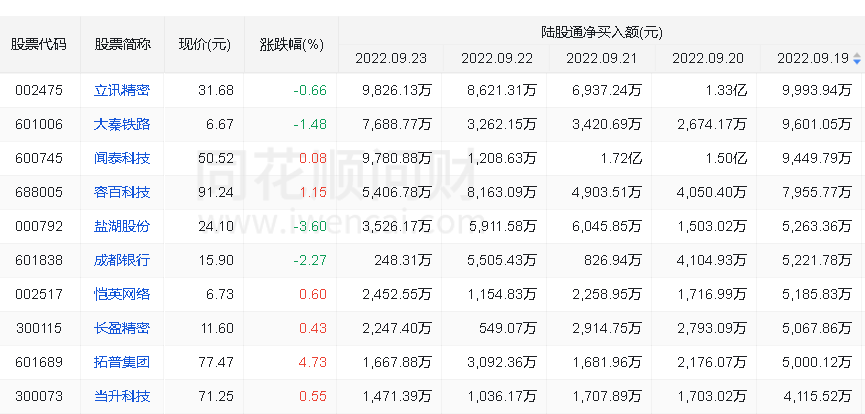Open stock link 闻泰科技
This screenshot has height=414, width=865.
click(122, 158)
